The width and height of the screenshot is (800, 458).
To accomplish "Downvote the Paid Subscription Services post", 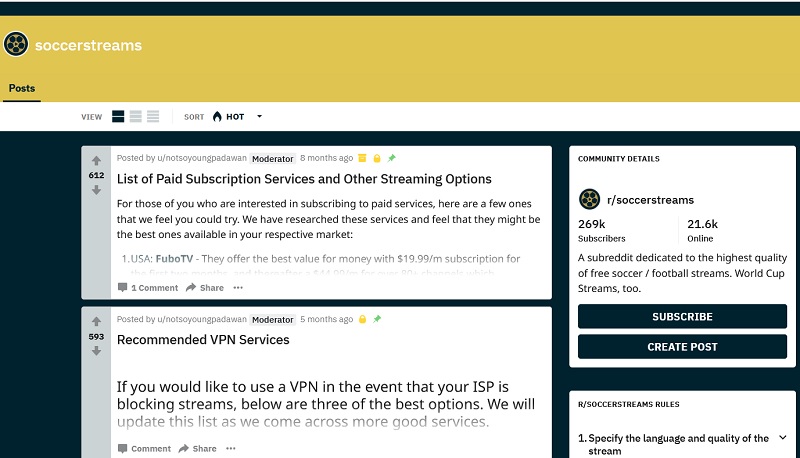I will [96, 190].
